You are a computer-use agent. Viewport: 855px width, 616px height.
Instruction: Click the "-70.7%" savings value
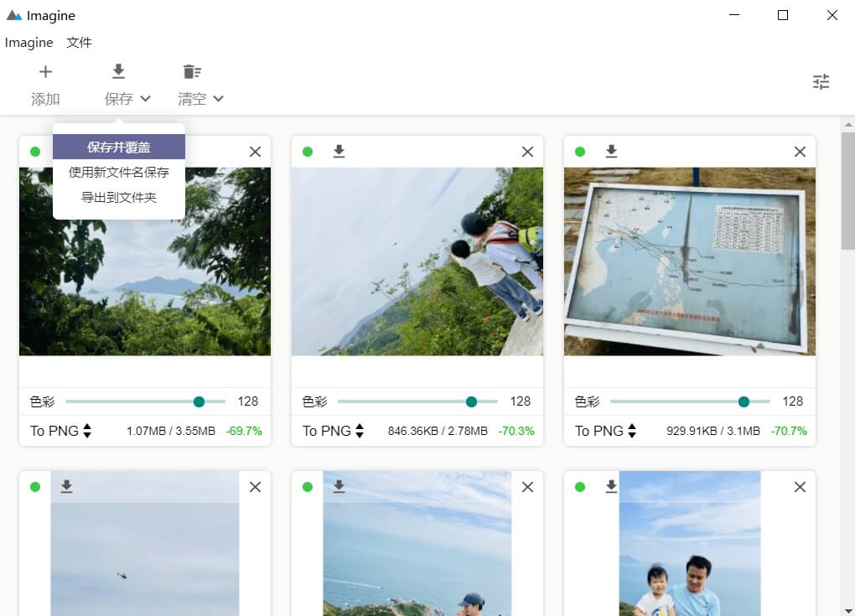[x=789, y=431]
